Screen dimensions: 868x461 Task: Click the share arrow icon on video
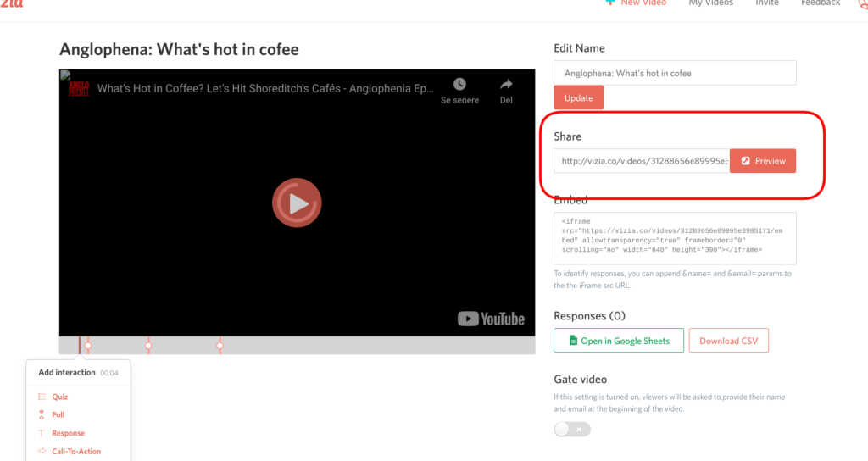coord(506,84)
